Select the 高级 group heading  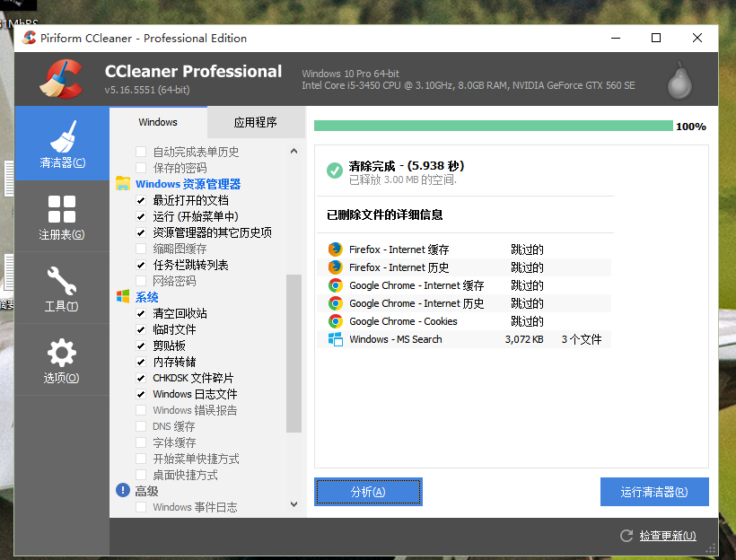[x=146, y=491]
